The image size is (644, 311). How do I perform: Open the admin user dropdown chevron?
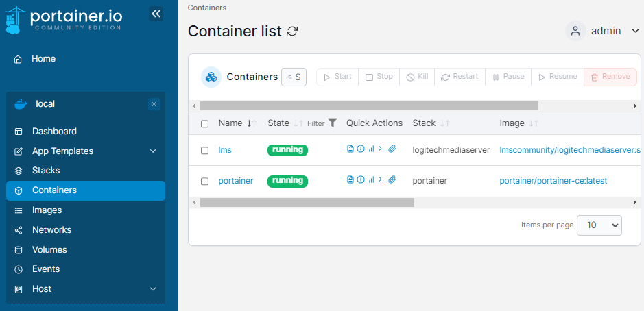(x=635, y=31)
